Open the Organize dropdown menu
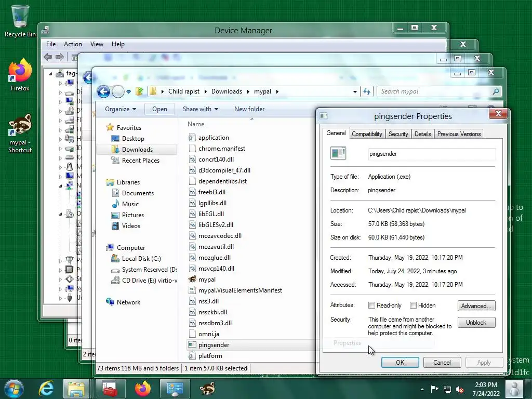This screenshot has height=399, width=532. click(121, 109)
